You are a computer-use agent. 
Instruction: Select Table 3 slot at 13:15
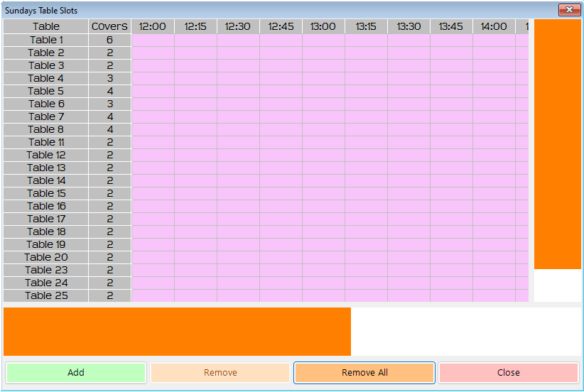(x=366, y=65)
